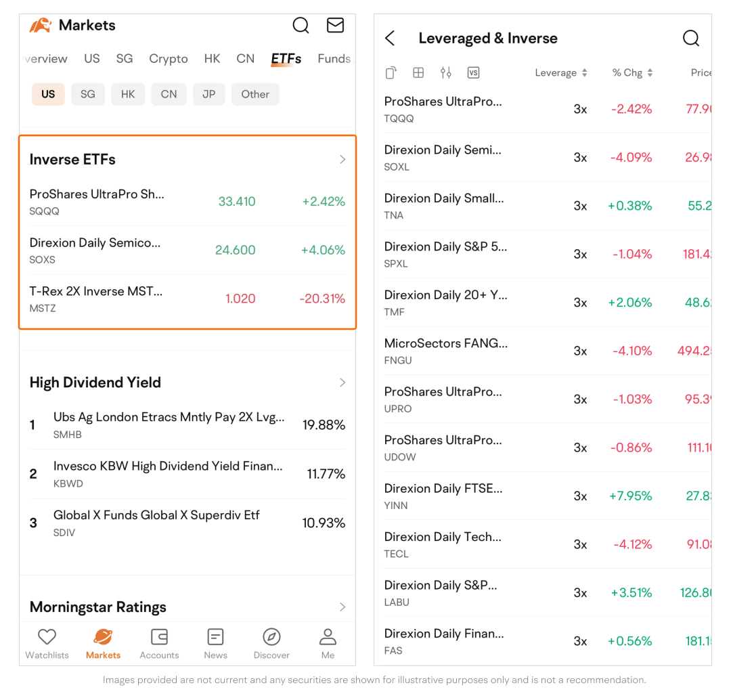Sort list by % Chg column
Screen dimensions: 731x700
[632, 73]
